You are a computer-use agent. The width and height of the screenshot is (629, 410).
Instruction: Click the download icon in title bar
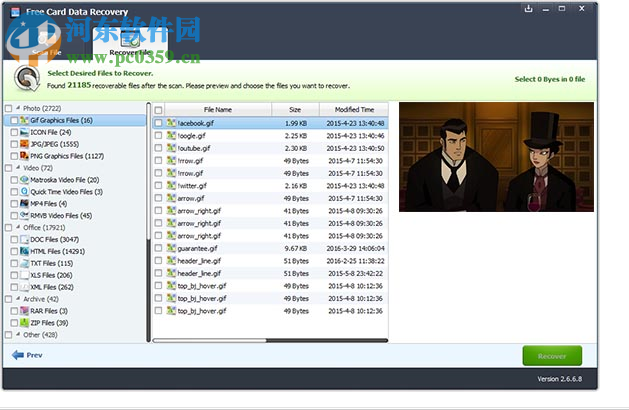[x=528, y=9]
